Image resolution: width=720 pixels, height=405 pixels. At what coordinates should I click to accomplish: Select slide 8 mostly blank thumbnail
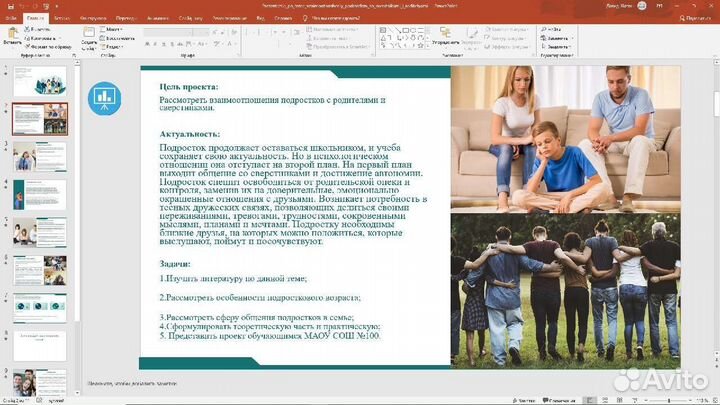(x=40, y=346)
